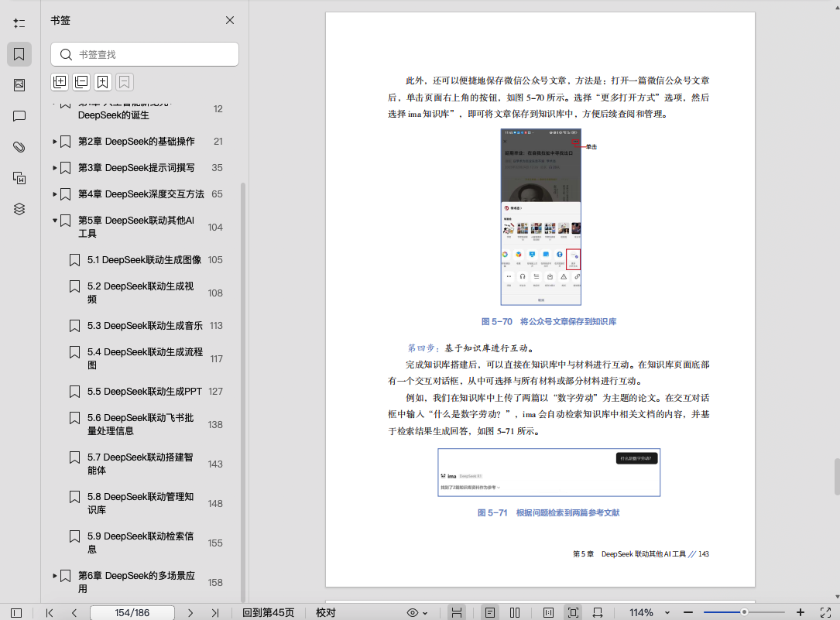Click figure 5-71 ima search image
Viewport: 840px width, 620px height.
click(x=549, y=473)
